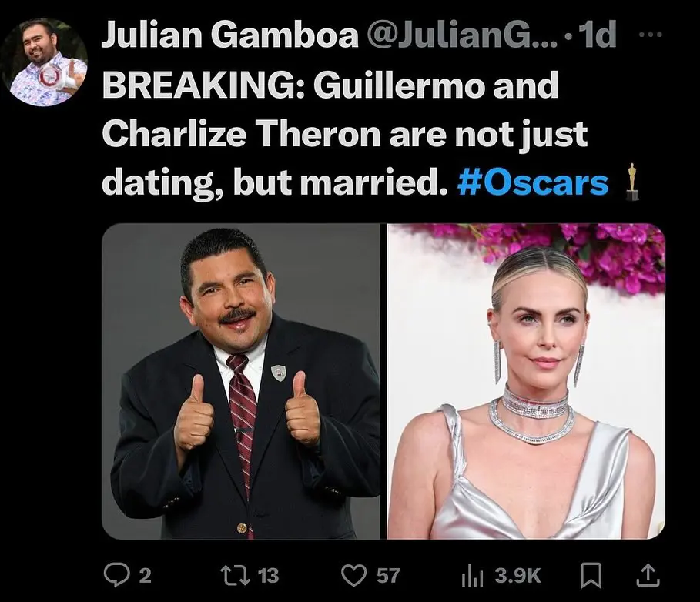This screenshot has width=700, height=602.
Task: Like the tweet with the heart icon
Action: tap(354, 575)
